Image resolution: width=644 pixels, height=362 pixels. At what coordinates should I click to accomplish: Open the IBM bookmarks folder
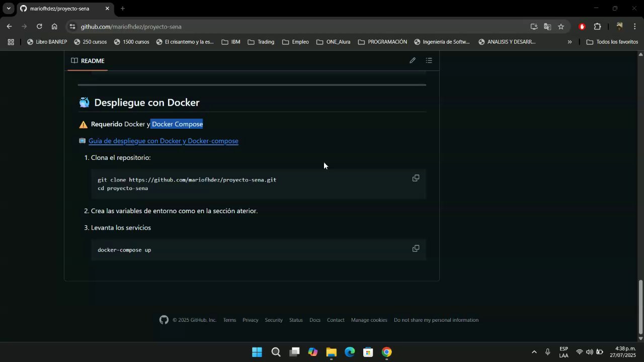[231, 42]
